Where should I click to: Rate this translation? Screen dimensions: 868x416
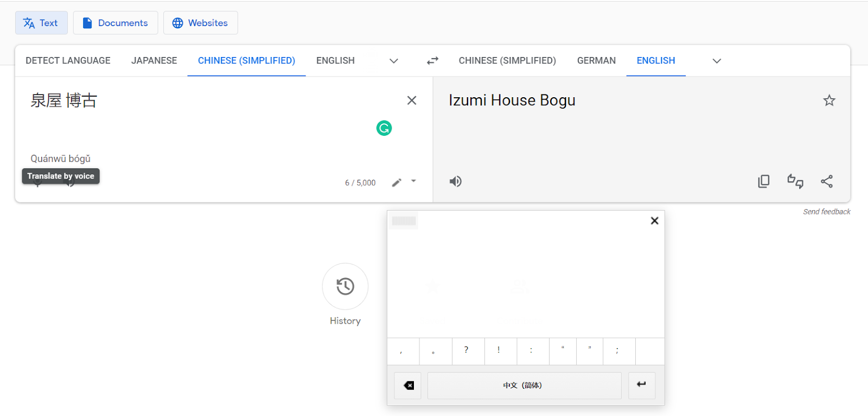tap(795, 181)
